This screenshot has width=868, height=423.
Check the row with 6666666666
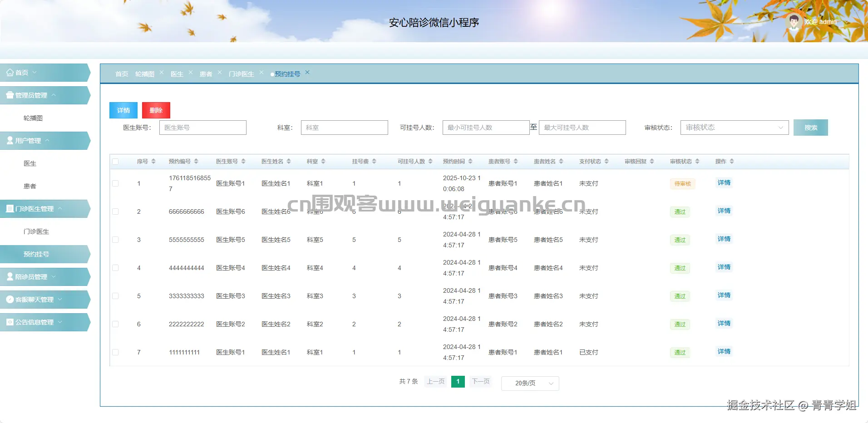pos(115,211)
